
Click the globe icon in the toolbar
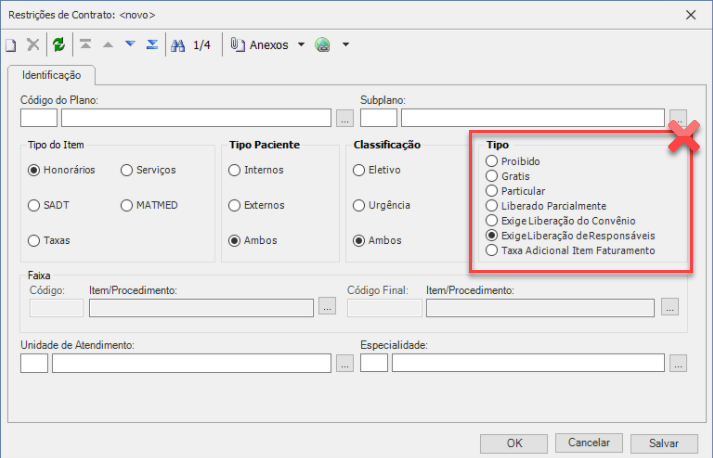(323, 45)
